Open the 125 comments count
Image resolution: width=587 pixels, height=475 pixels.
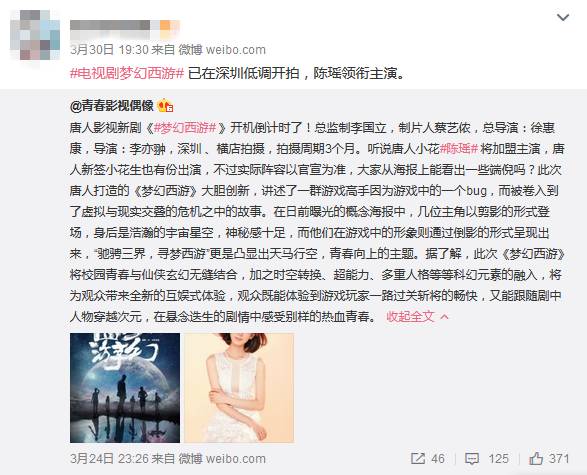tap(499, 459)
